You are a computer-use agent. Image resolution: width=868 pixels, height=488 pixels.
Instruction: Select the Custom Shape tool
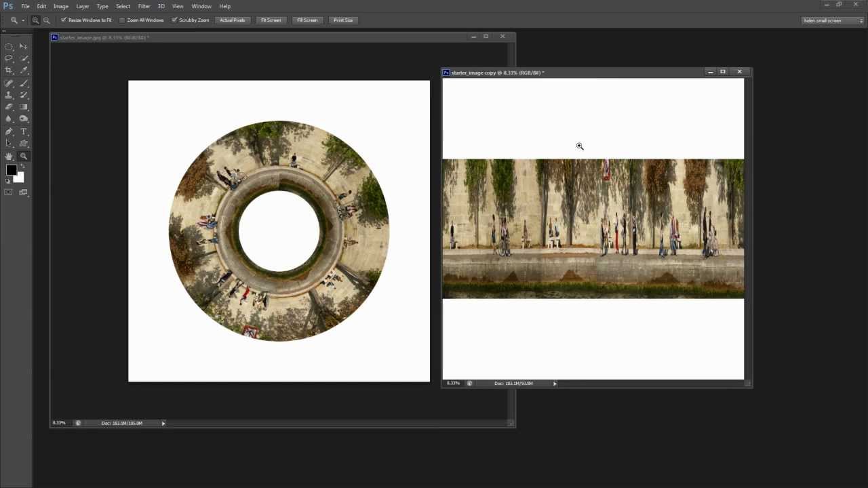pyautogui.click(x=24, y=144)
